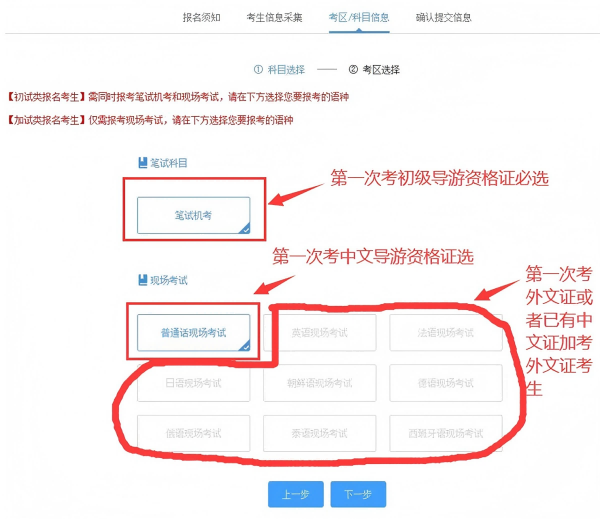
Task: Toggle the 普通话现场考试 option
Action: [x=193, y=332]
